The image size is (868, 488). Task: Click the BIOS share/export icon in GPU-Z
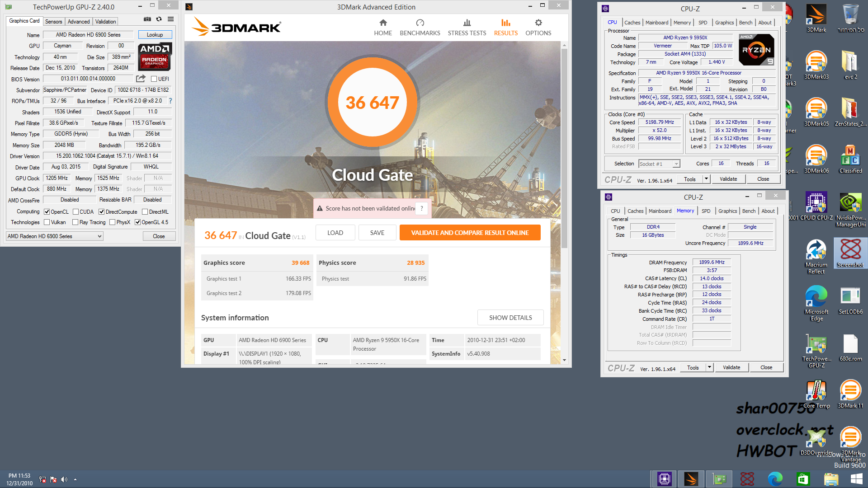141,78
